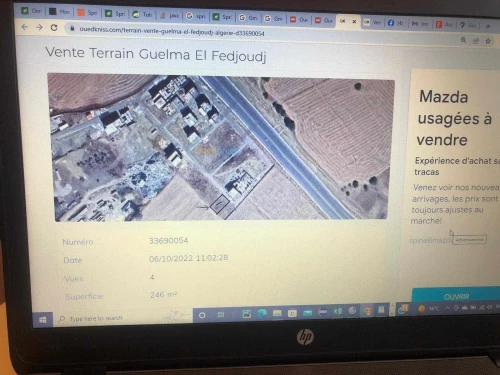Screen dimensions: 500x375
Task: Switch to the 'Tut' tab
Action: coord(143,14)
